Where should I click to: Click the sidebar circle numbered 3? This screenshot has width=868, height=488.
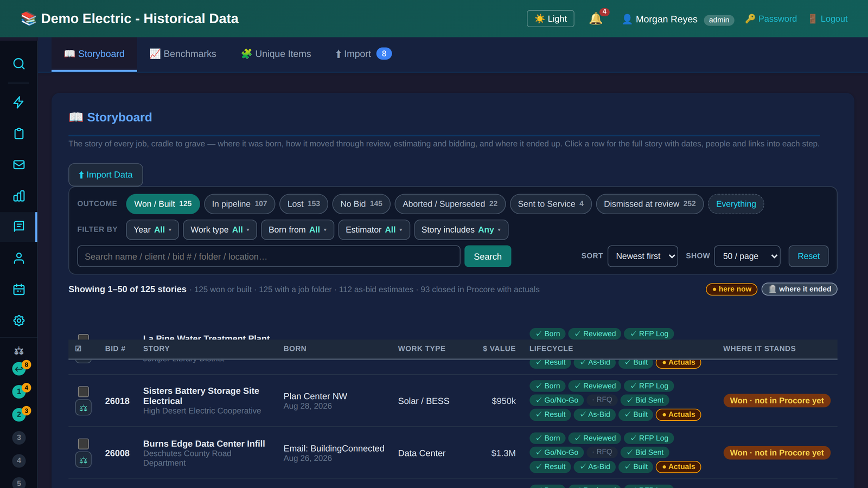[x=19, y=438]
